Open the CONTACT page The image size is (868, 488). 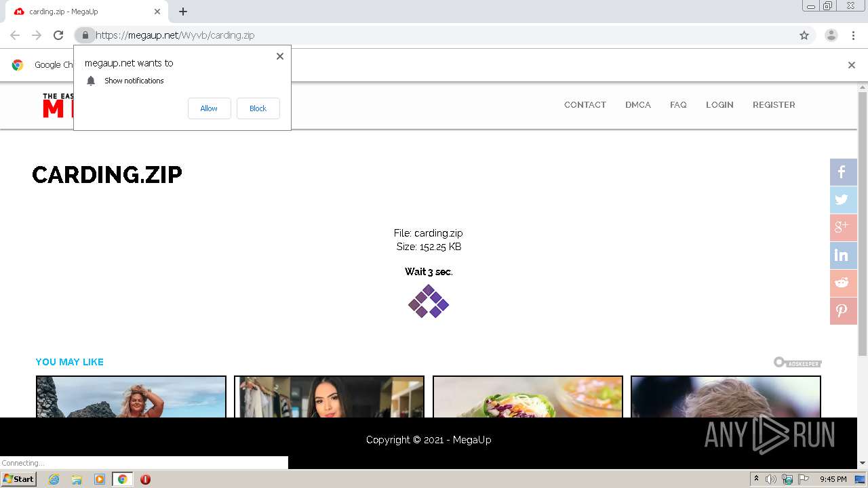point(585,105)
